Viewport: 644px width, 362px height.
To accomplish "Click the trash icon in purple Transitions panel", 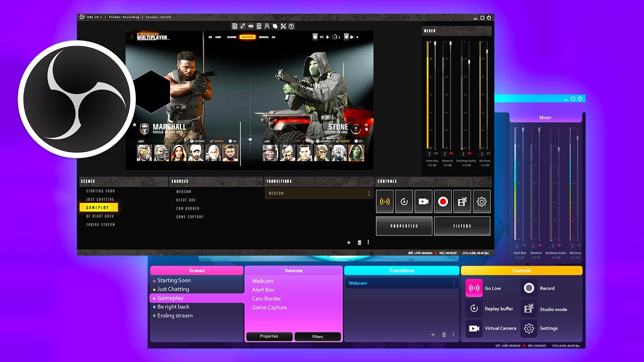I will (444, 334).
